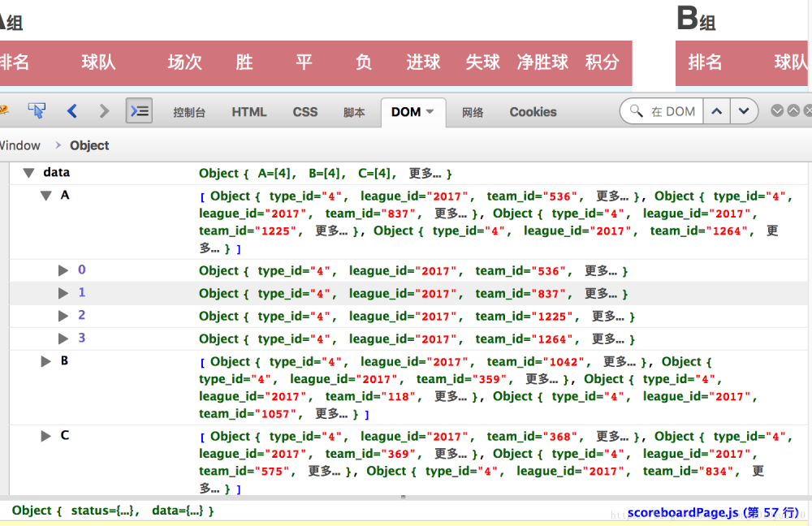This screenshot has width=812, height=526.
Task: Click the 平 column header
Action: coord(304,63)
